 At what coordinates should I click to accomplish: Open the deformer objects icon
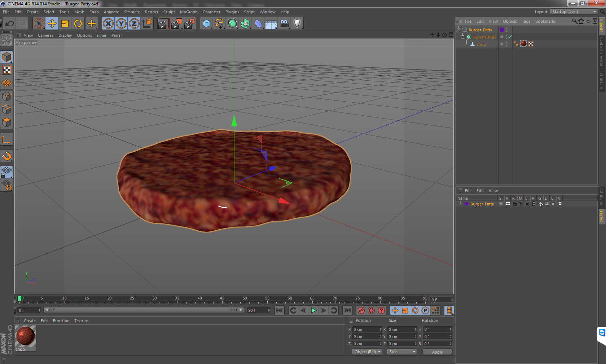point(259,24)
